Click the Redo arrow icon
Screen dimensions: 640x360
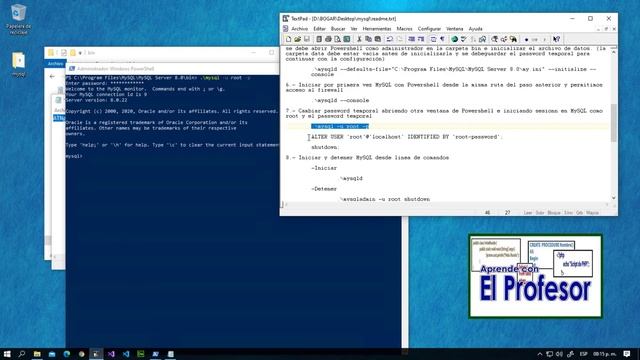click(x=400, y=39)
